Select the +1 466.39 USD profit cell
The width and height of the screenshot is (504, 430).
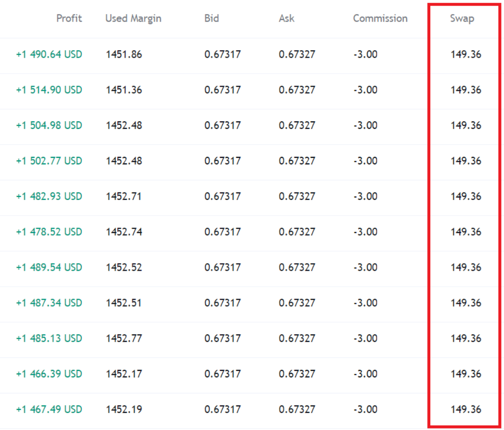click(49, 374)
